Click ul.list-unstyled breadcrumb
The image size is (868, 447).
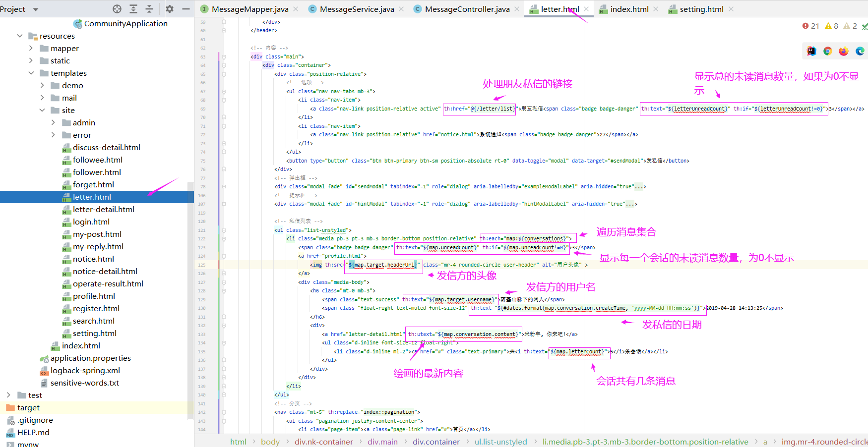click(x=500, y=442)
